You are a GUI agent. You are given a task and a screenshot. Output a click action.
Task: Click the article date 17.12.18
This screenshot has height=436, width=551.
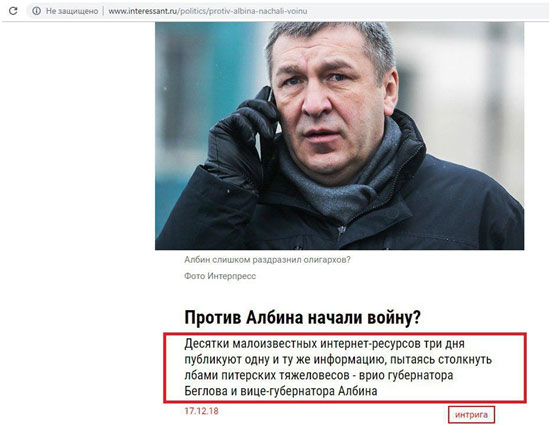[201, 411]
